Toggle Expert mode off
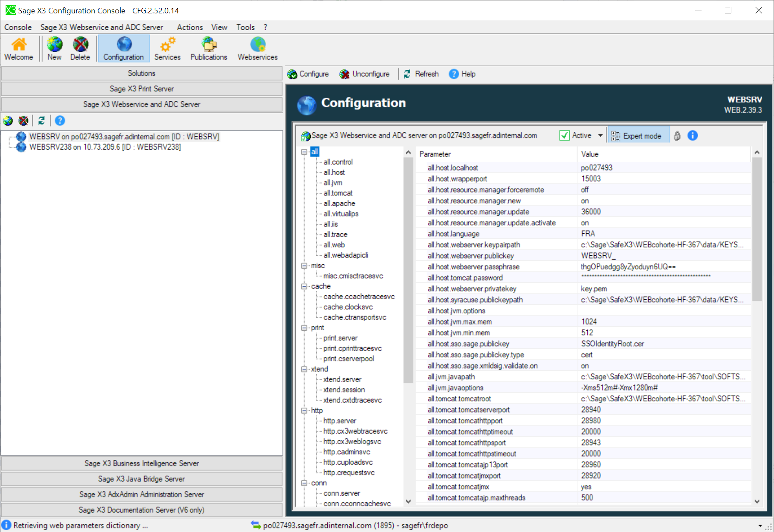 coord(638,135)
